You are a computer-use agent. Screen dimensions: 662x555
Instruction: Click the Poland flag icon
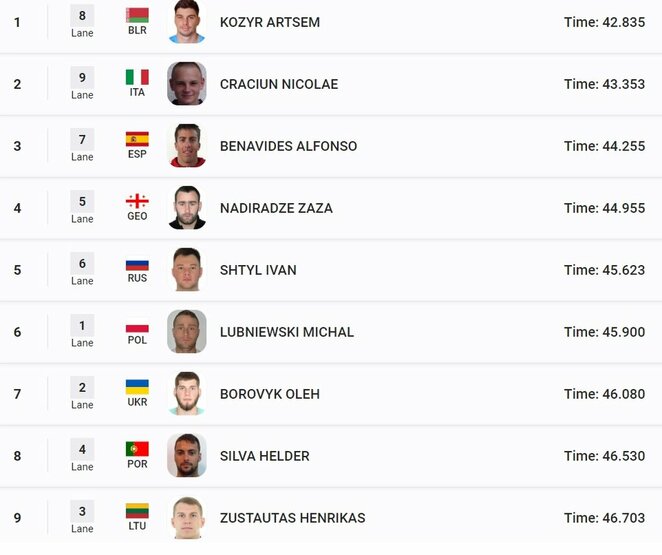pos(137,328)
